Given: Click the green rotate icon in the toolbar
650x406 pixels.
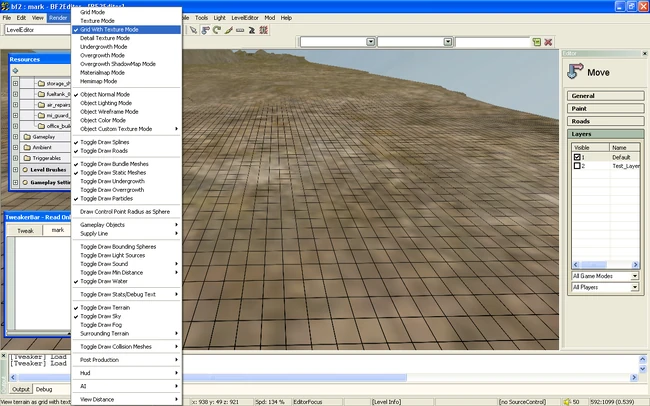Looking at the screenshot, I should tap(217, 30).
